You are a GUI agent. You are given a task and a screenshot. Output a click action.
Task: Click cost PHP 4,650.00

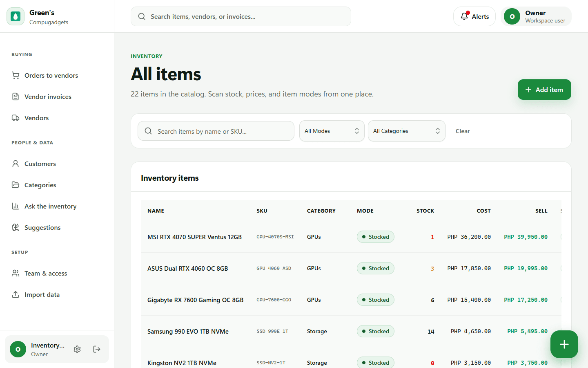(x=471, y=331)
